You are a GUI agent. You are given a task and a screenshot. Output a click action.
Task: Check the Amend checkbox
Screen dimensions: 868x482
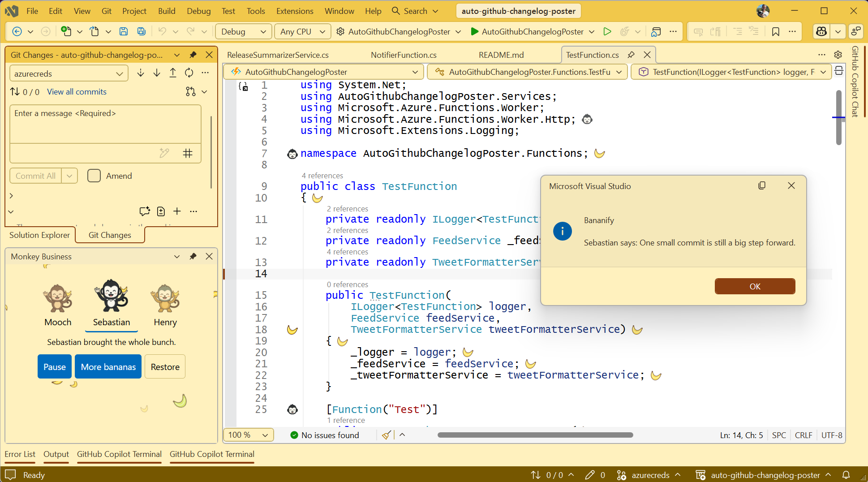tap(94, 176)
